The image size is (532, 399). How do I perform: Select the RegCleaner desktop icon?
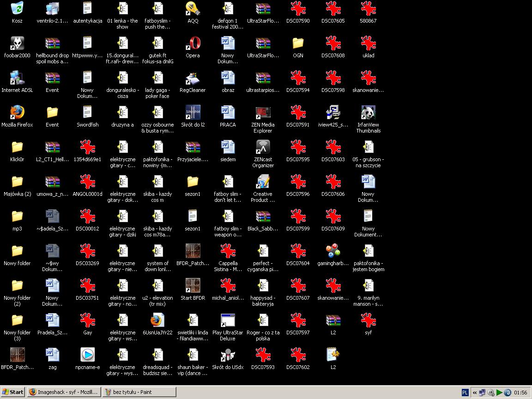point(193,78)
